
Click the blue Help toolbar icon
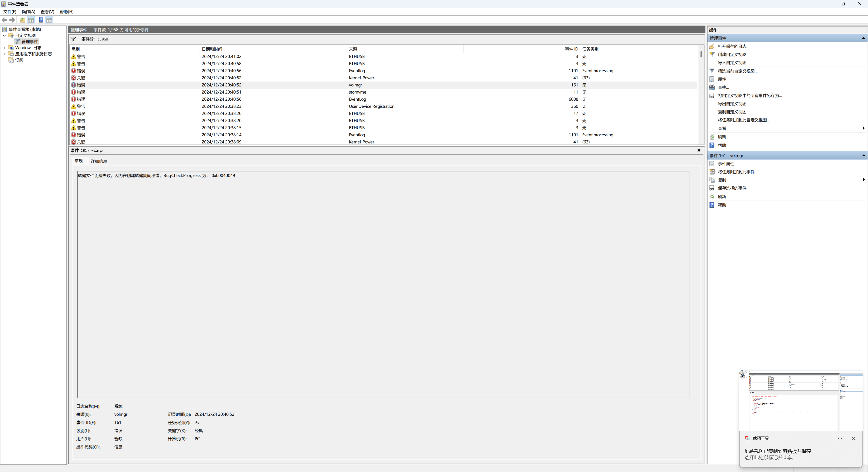(41, 20)
